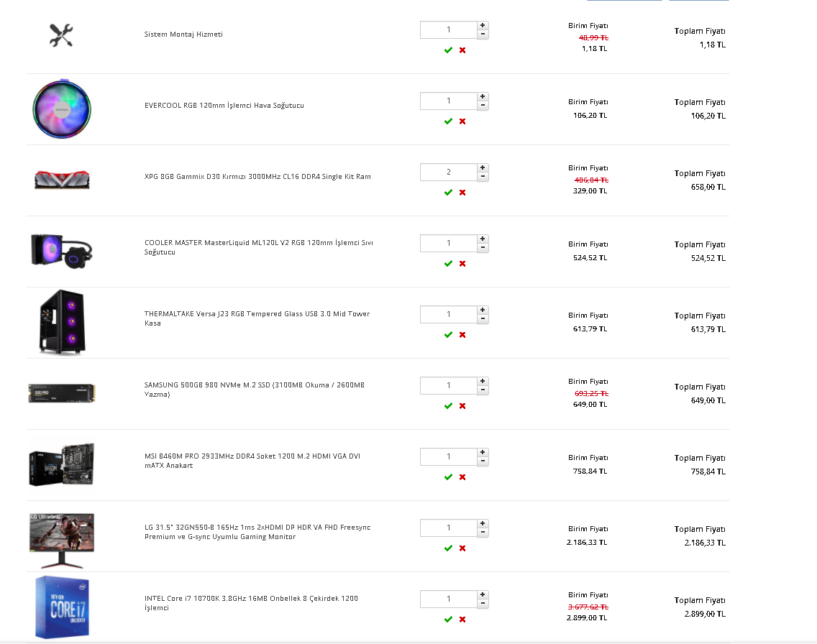Decrease XPG Gammix RAM quantity with minus
Screen dimensions: 817x644
483,177
